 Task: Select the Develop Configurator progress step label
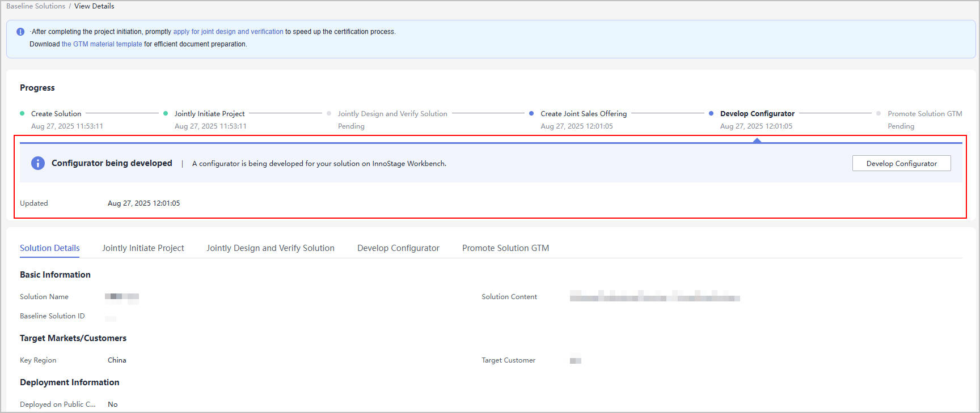coord(757,114)
